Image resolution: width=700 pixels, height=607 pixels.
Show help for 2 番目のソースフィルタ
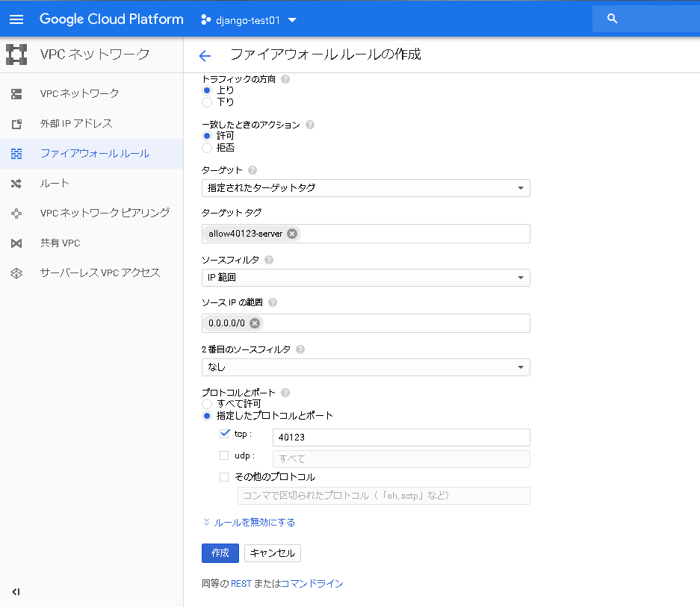300,349
